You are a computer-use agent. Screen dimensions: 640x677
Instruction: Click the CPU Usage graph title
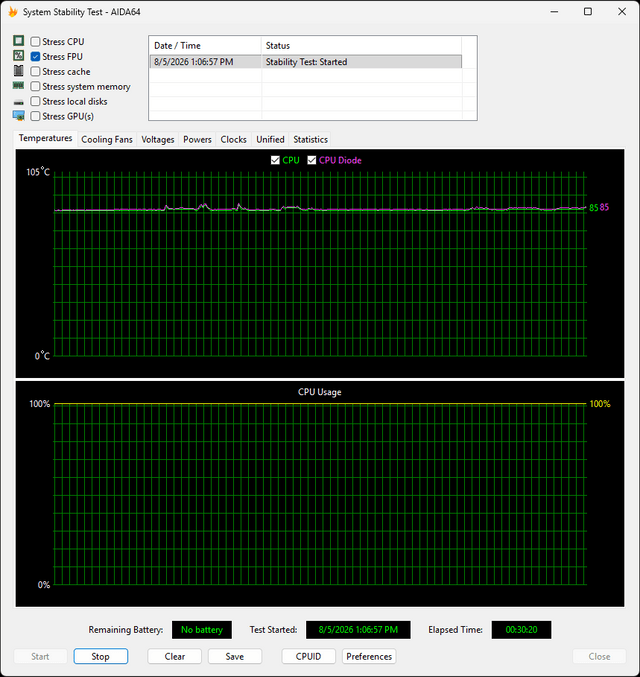(x=320, y=392)
